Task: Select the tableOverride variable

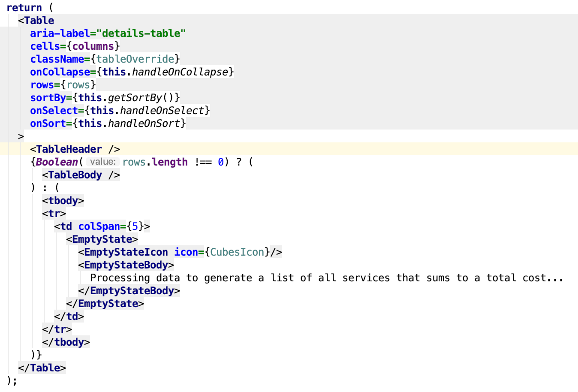Action: (135, 59)
